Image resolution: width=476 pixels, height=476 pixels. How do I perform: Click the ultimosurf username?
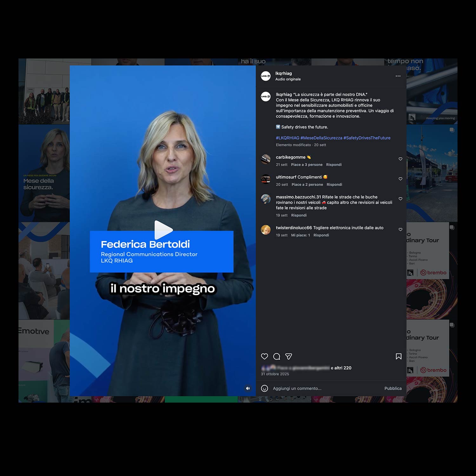[286, 177]
